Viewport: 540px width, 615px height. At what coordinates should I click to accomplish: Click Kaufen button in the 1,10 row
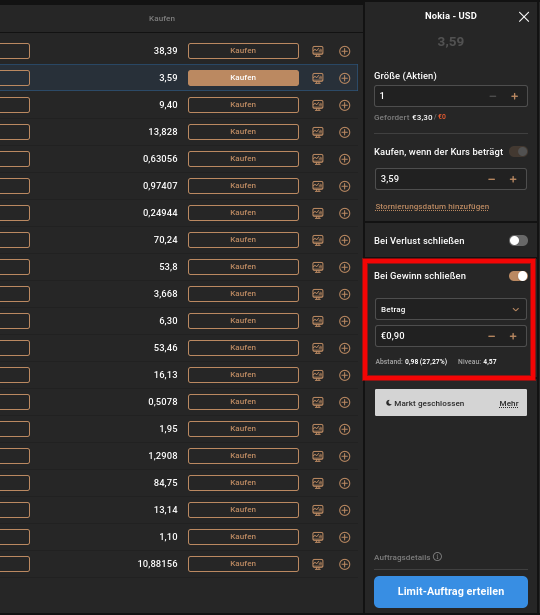(x=243, y=537)
